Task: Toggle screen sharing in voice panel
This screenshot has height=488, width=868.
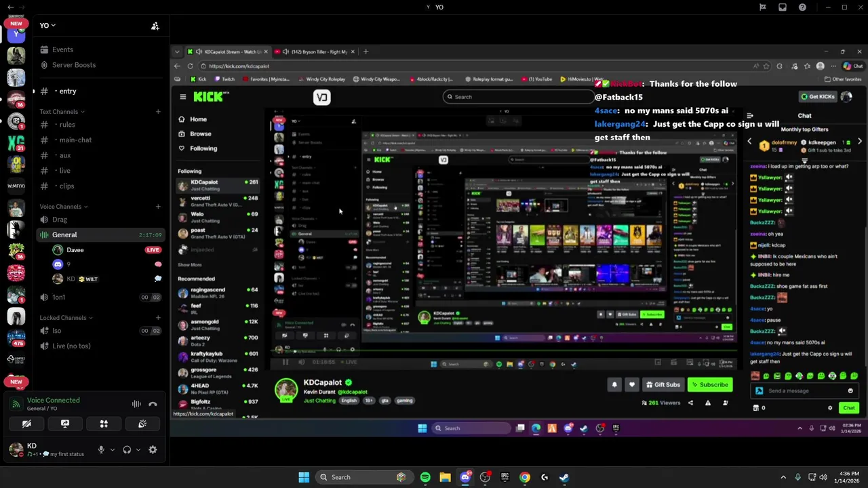Action: pyautogui.click(x=65, y=424)
